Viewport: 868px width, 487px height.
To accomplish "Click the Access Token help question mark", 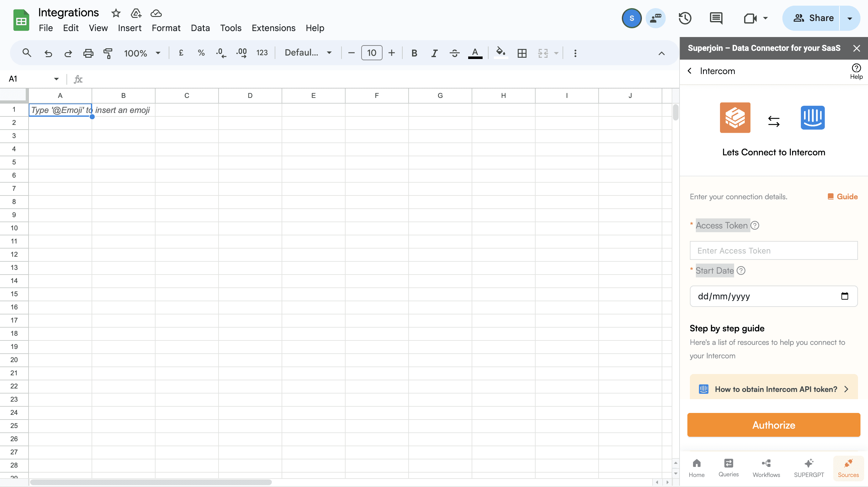I will pos(755,225).
